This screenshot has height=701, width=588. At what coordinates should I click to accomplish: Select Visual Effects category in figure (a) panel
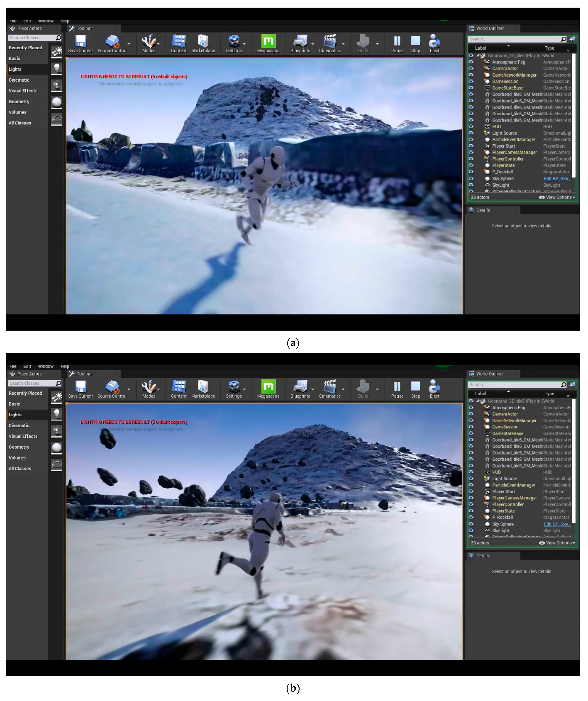coord(23,91)
